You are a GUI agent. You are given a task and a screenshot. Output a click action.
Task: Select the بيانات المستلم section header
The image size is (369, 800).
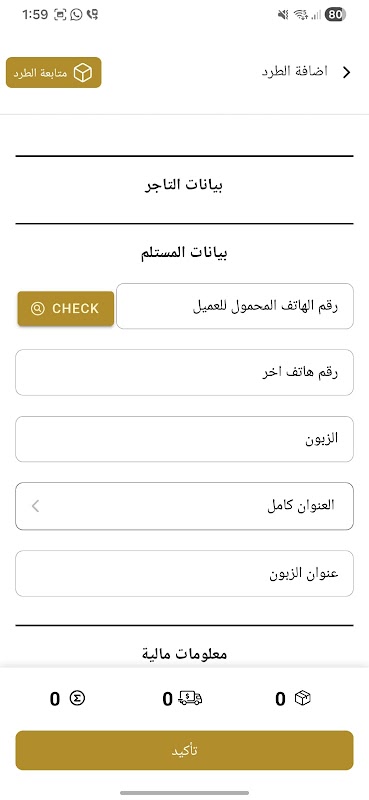point(184,253)
